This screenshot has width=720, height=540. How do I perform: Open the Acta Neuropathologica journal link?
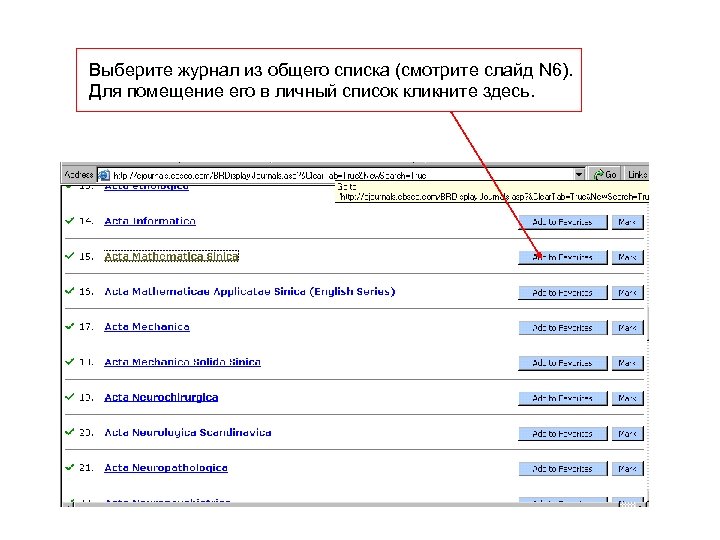coord(166,468)
